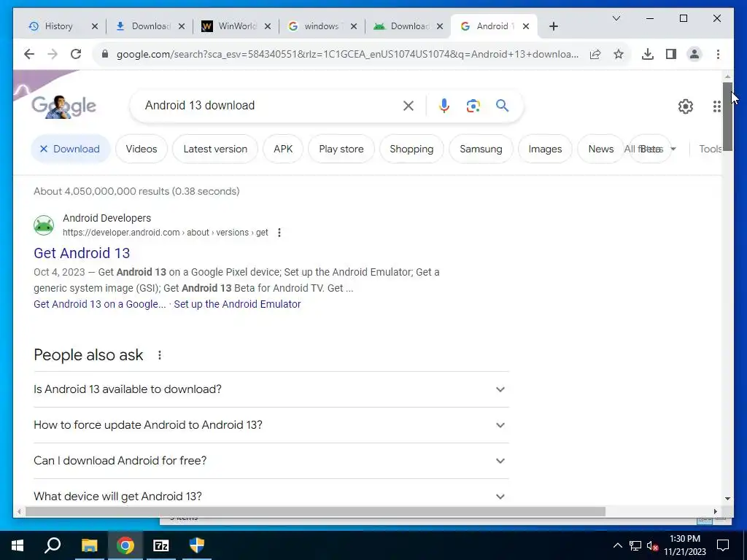Show hidden system tray icons

point(617,545)
